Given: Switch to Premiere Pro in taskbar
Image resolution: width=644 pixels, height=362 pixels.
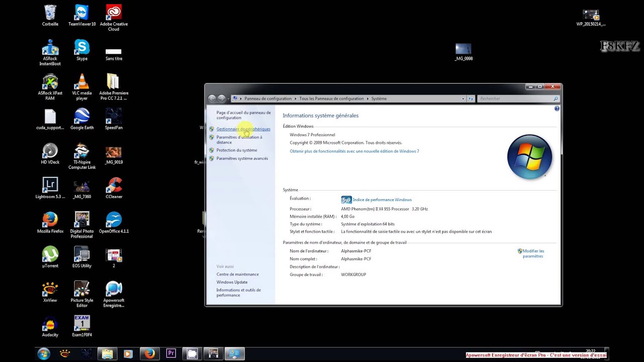Looking at the screenshot, I should point(171,353).
